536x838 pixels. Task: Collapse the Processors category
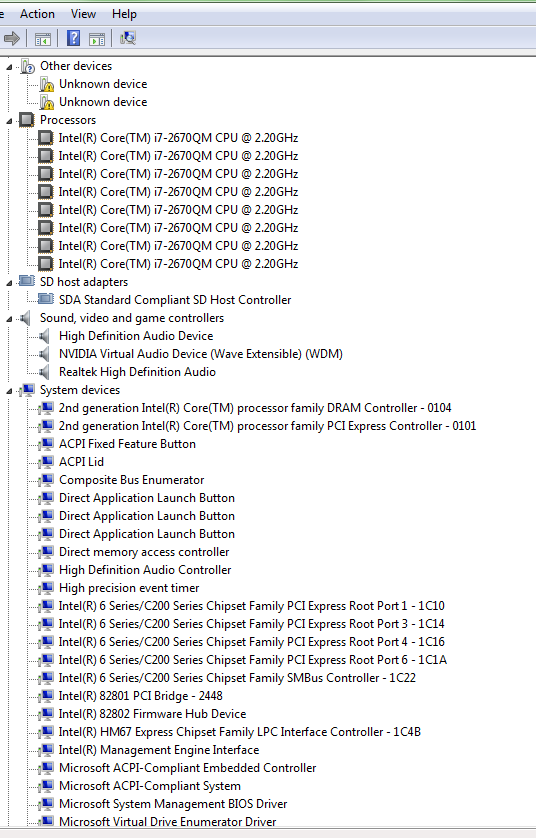[x=9, y=121]
